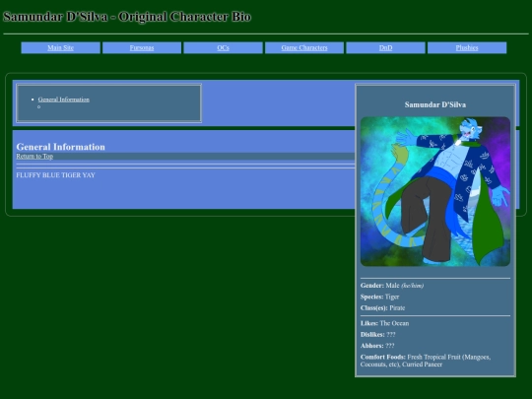The width and height of the screenshot is (532, 399).
Task: Click the Species: Tiger entry
Action: pyautogui.click(x=379, y=297)
